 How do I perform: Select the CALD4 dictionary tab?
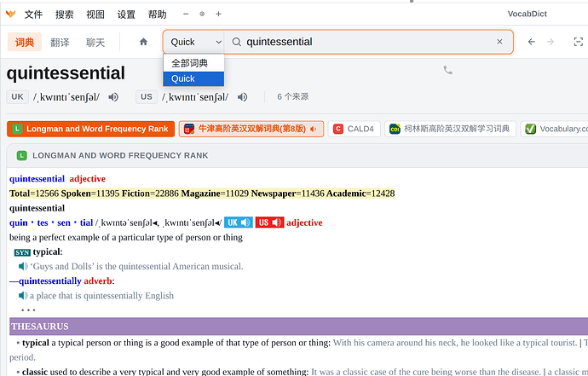coord(355,129)
